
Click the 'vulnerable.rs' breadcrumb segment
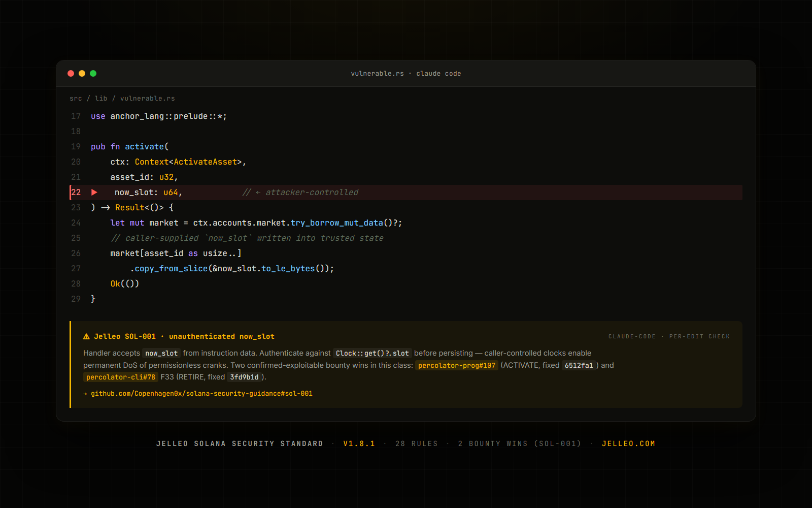point(148,99)
